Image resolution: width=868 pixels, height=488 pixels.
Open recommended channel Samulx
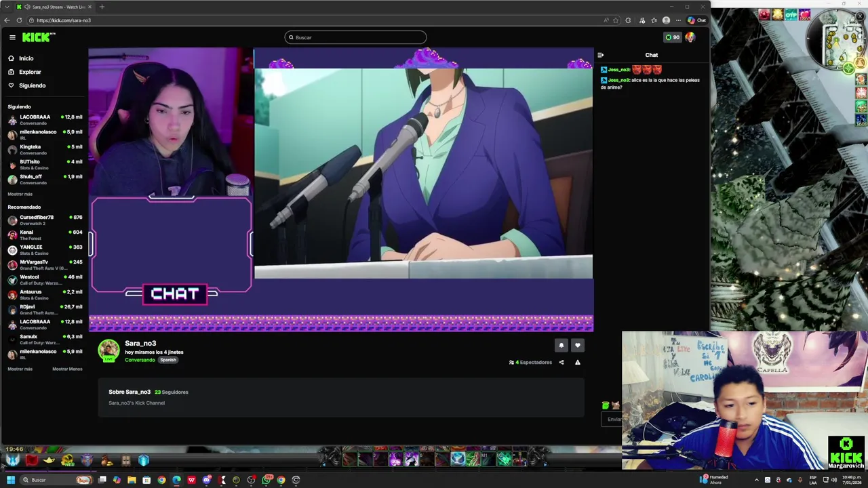[x=45, y=339]
